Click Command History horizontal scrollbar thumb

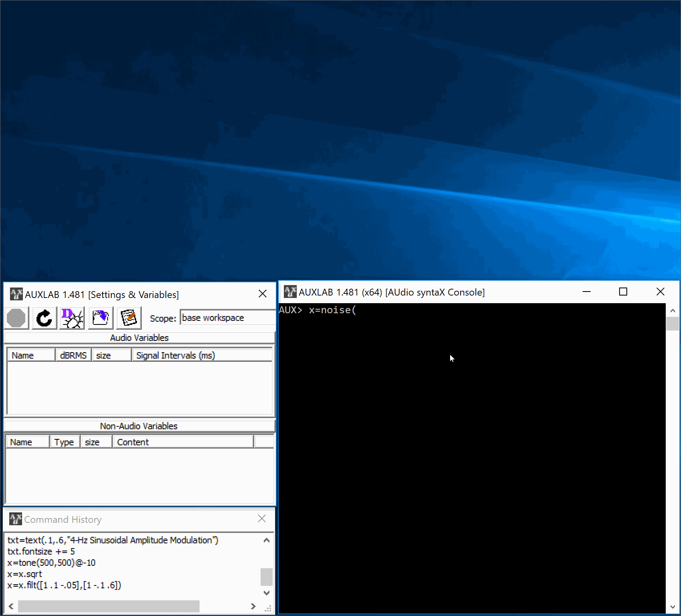108,606
